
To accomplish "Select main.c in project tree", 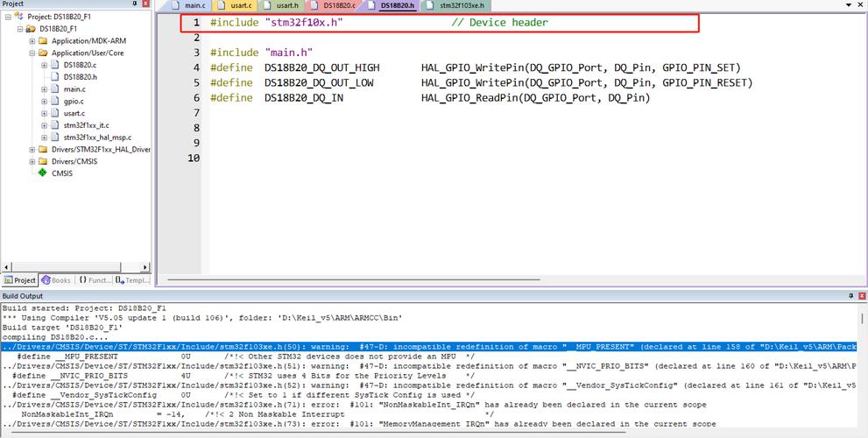I will pyautogui.click(x=74, y=89).
